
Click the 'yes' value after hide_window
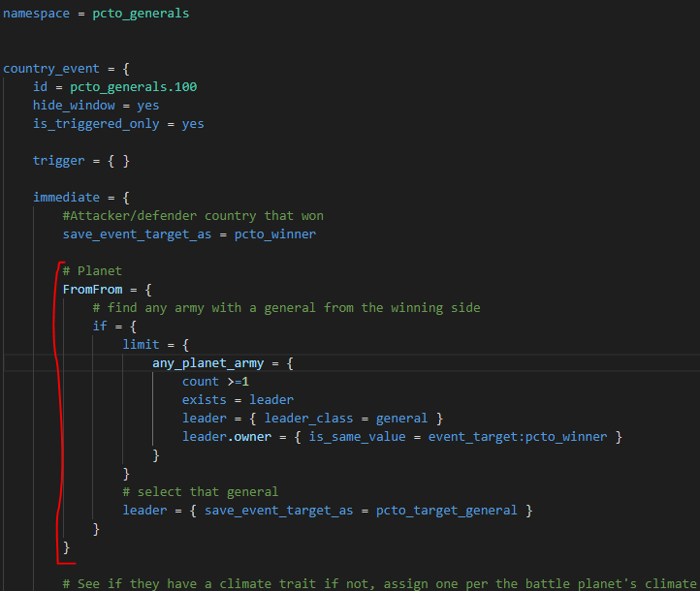pyautogui.click(x=148, y=106)
